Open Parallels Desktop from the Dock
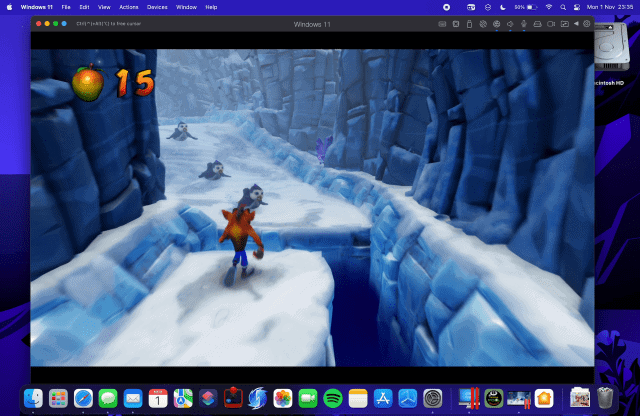Image resolution: width=640 pixels, height=416 pixels. click(x=469, y=398)
